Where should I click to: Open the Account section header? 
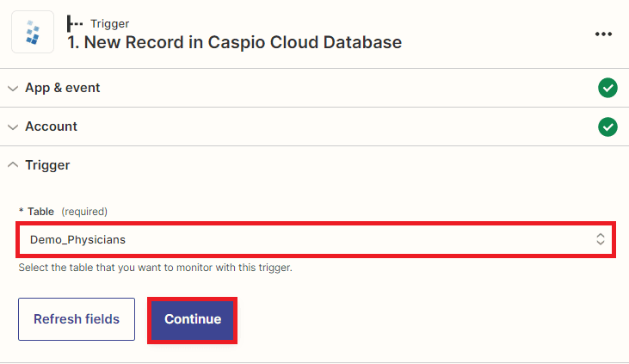tap(51, 126)
